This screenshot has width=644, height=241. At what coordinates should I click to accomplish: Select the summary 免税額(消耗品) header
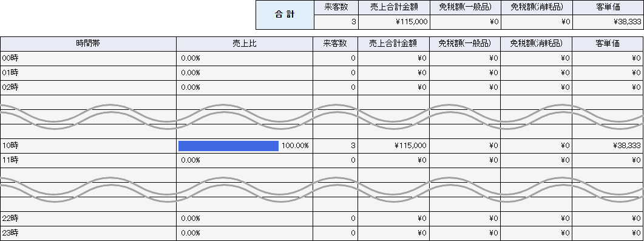click(x=537, y=7)
